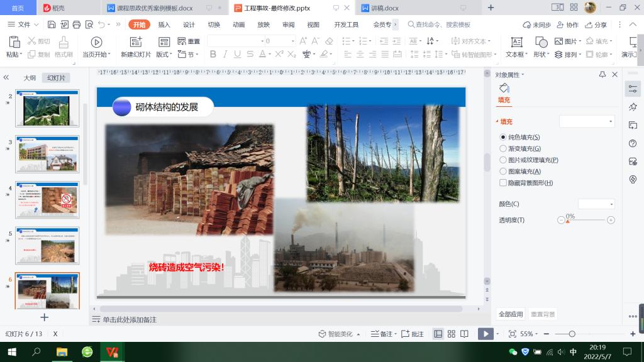Screen dimensions: 644x362
Task: Switch to slide sorter view icon
Action: click(451, 334)
